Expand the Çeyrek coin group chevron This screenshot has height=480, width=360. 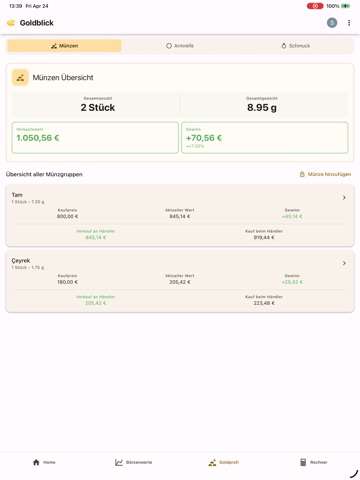(x=344, y=263)
